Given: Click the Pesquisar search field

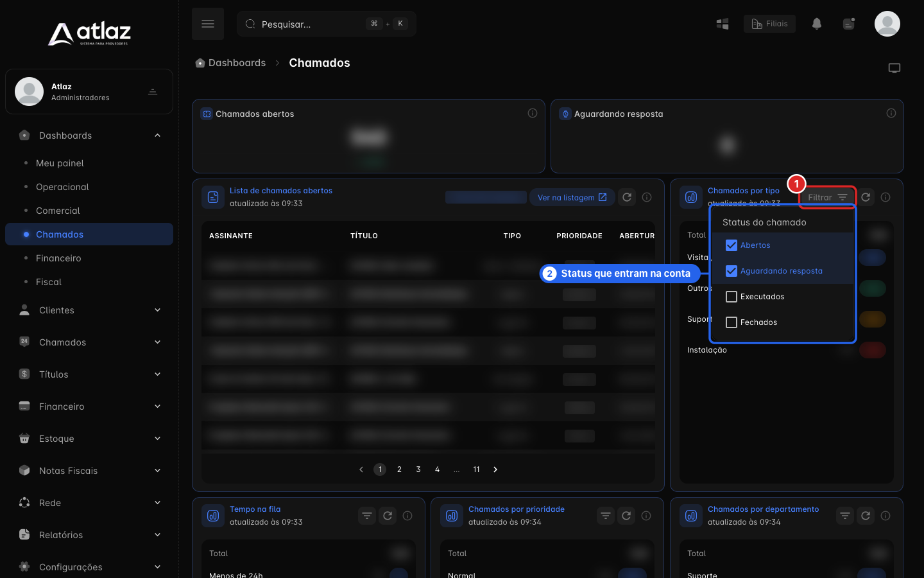Looking at the screenshot, I should [x=327, y=24].
